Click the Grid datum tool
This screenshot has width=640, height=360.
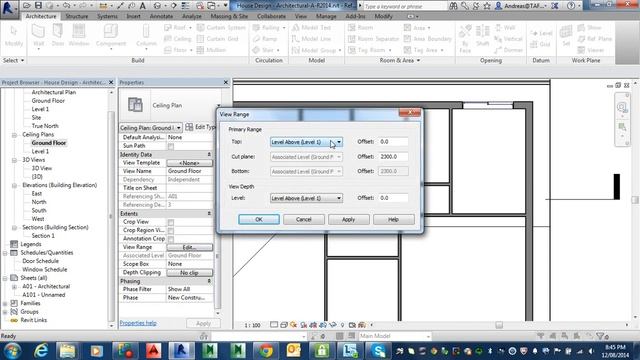(540, 44)
